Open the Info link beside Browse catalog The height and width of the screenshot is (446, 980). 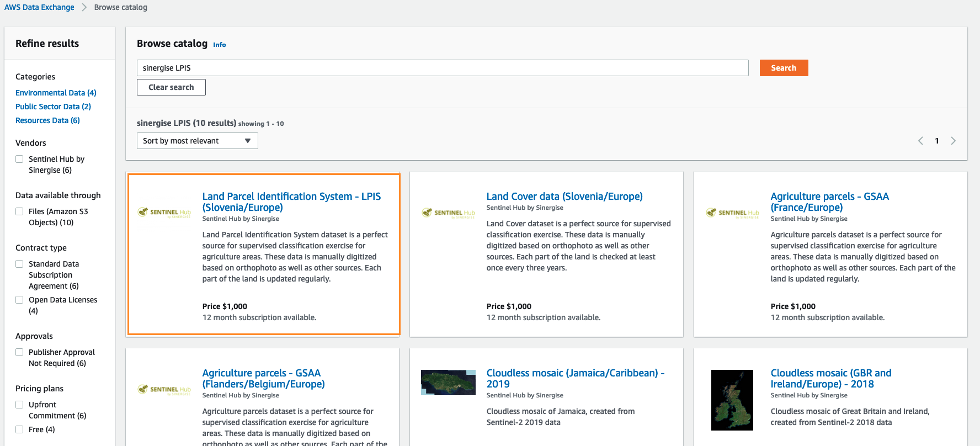220,45
